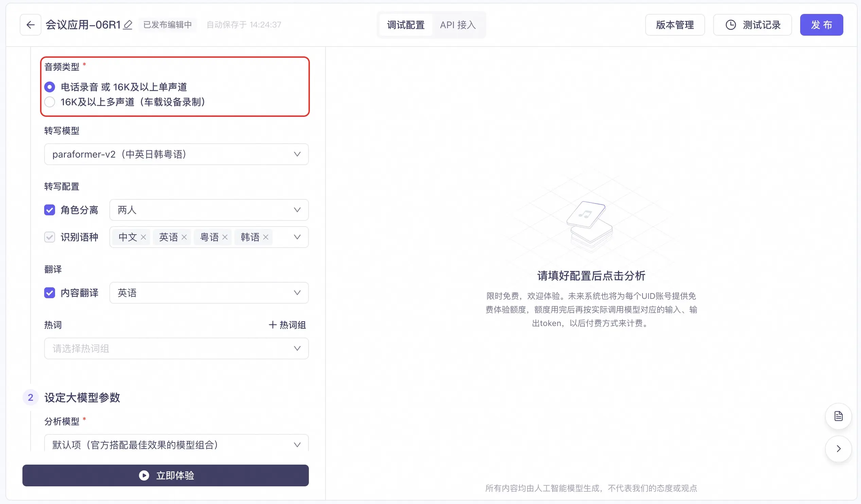861x504 pixels.
Task: Click the right chevron floating button
Action: pos(838,448)
